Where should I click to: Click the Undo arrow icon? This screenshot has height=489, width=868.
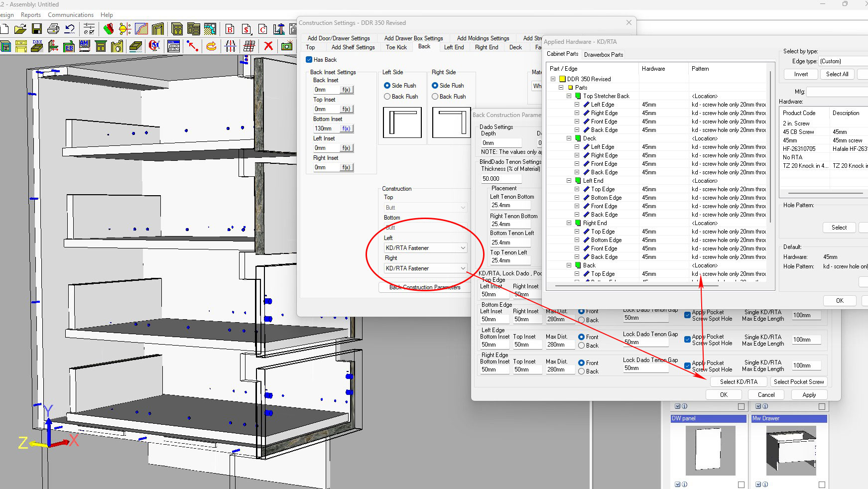(70, 29)
